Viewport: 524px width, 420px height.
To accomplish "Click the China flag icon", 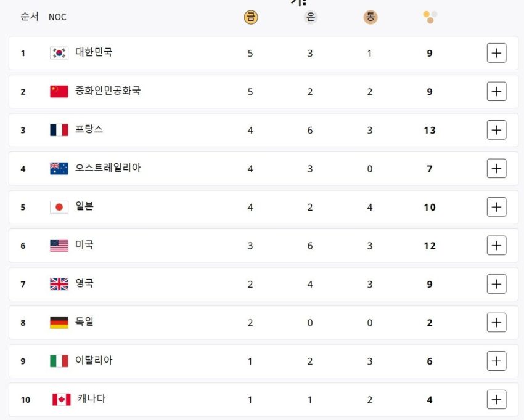I will pos(59,92).
